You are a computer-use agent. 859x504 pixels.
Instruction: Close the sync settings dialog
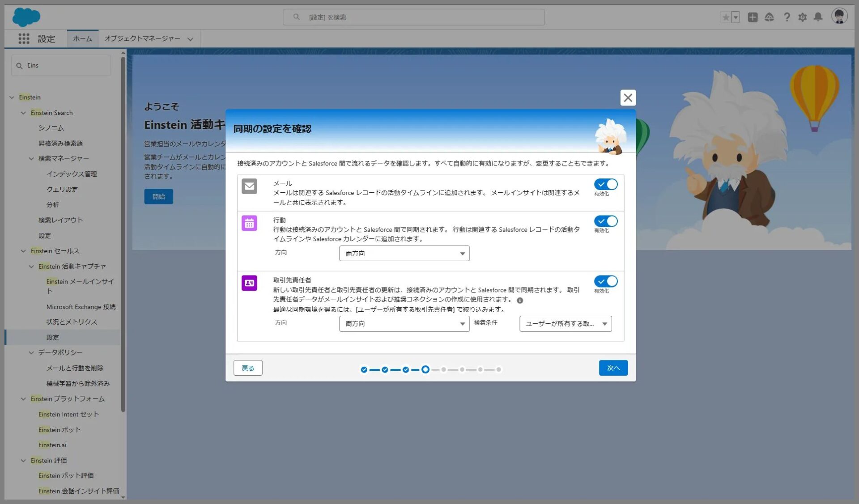(x=628, y=97)
